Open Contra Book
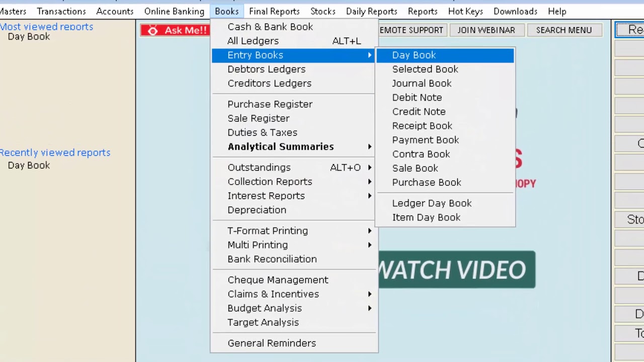The width and height of the screenshot is (644, 362). (x=445, y=154)
